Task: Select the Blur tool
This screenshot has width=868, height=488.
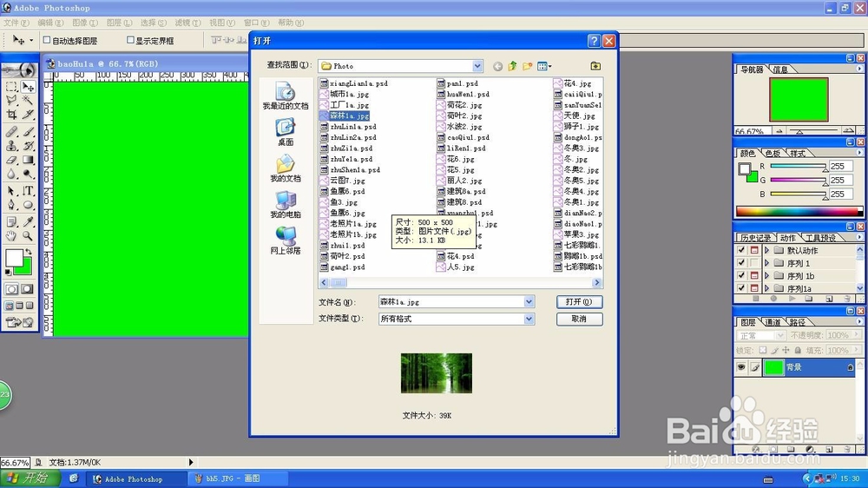Action: click(11, 174)
